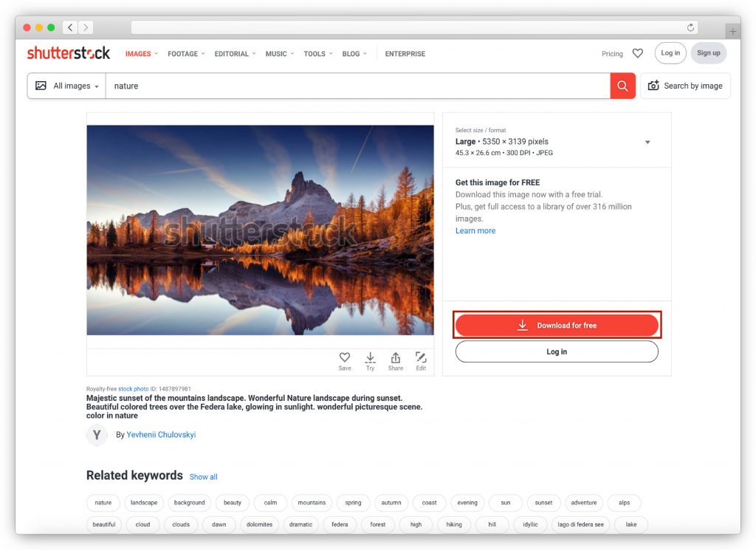Select the hiking keyword tag
Screen dimensions: 756x550
(x=454, y=524)
